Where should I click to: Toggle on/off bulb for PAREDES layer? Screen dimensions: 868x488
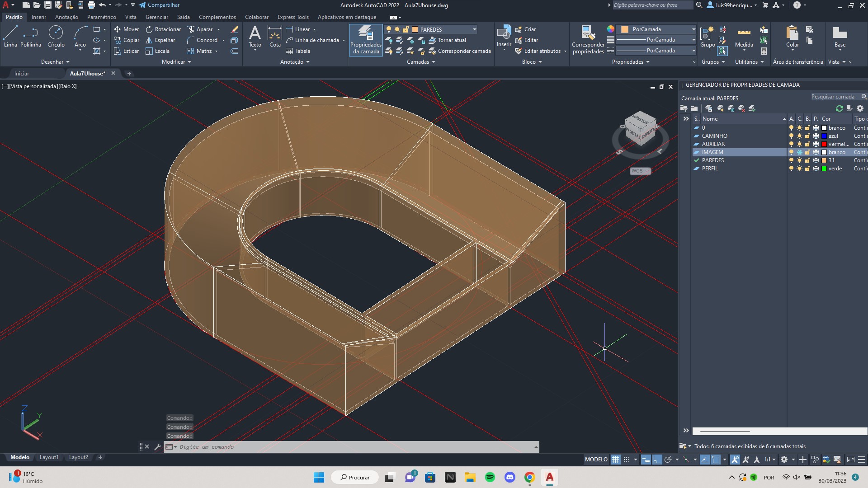791,160
